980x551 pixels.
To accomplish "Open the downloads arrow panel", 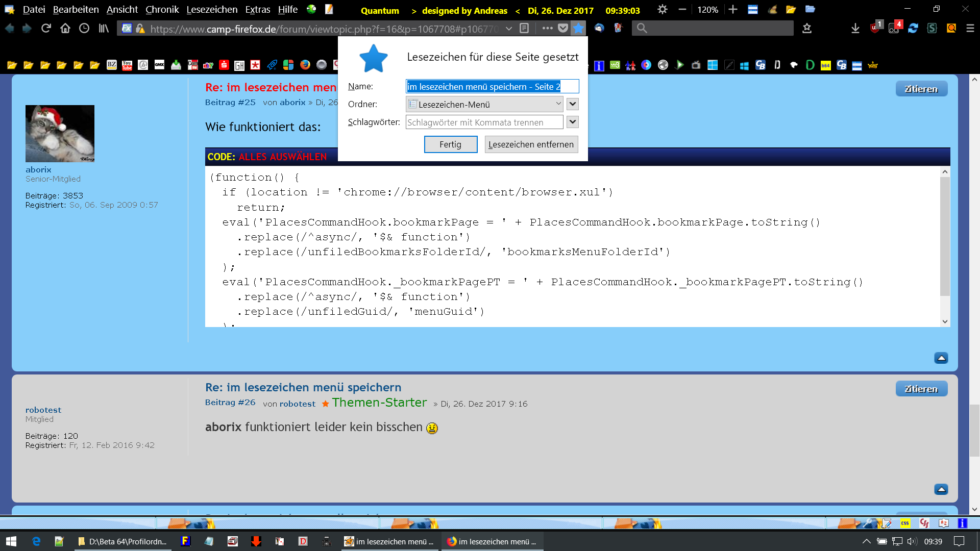I will [855, 29].
